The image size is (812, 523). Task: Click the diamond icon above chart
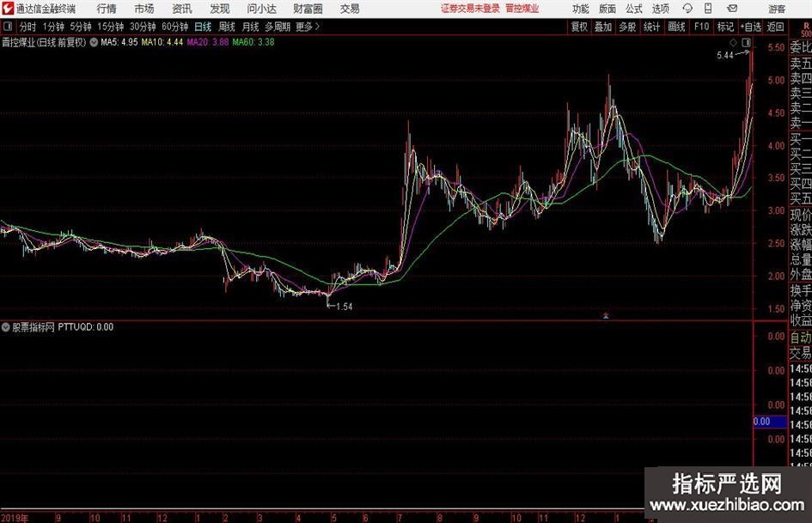(x=733, y=42)
